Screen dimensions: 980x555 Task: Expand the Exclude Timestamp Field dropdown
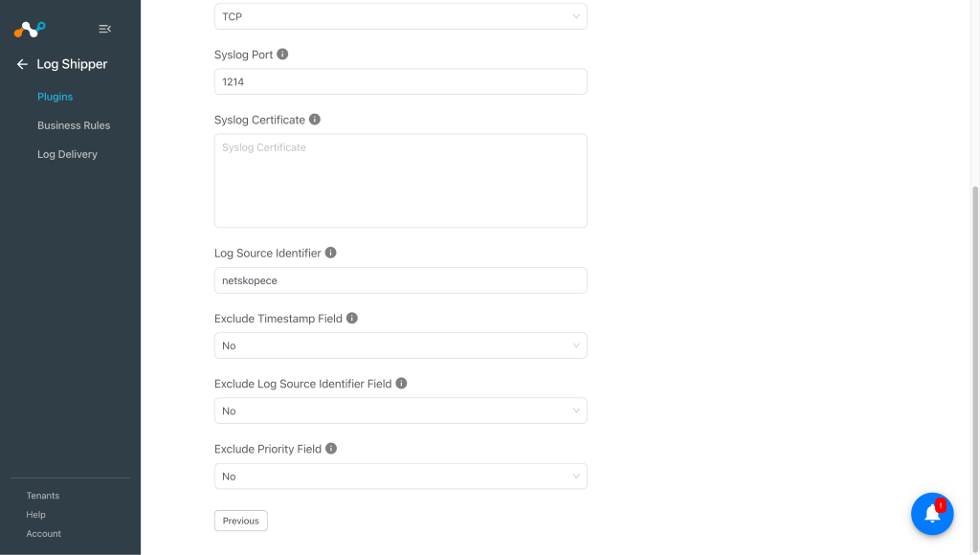click(x=401, y=345)
